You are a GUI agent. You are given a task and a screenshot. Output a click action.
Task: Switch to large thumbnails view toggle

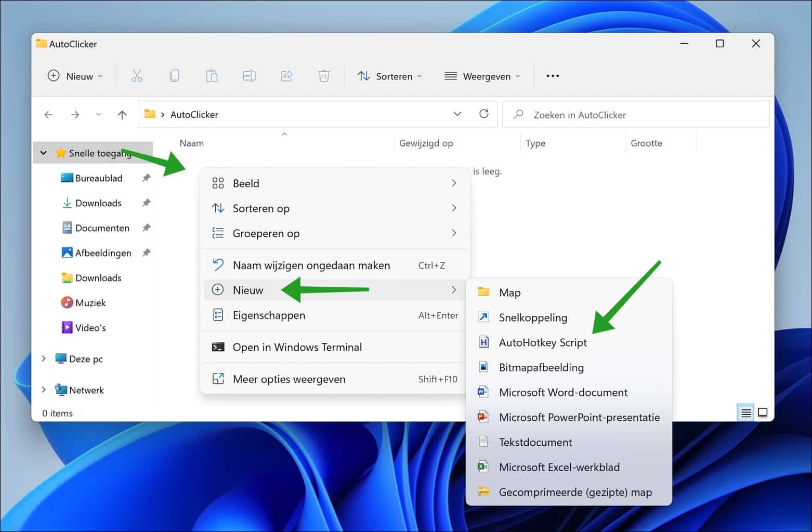[763, 413]
